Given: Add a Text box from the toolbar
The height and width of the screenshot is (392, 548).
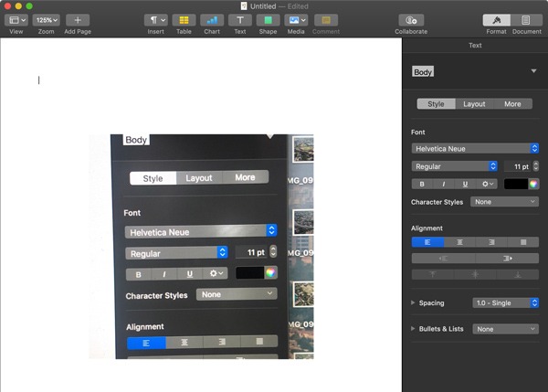Looking at the screenshot, I should (x=239, y=20).
